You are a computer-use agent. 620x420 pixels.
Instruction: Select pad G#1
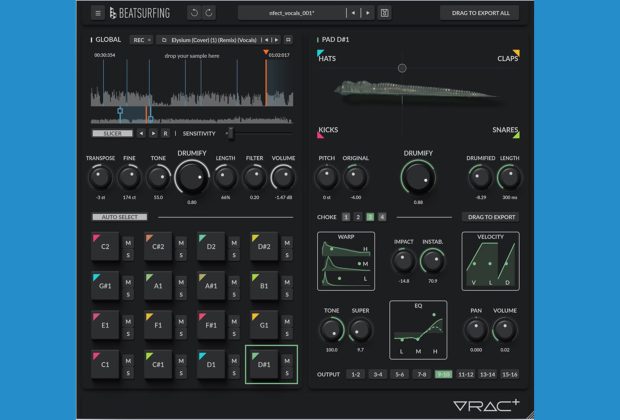pos(105,286)
